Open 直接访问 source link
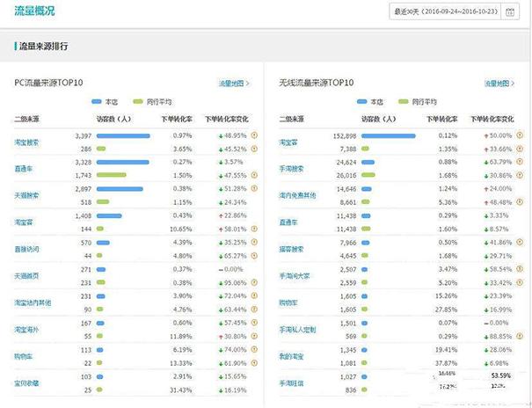Screen dimensions: 532x408 (x=26, y=249)
